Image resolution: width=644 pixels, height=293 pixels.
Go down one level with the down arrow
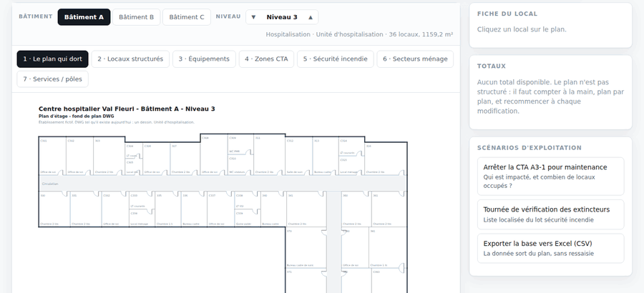[253, 17]
